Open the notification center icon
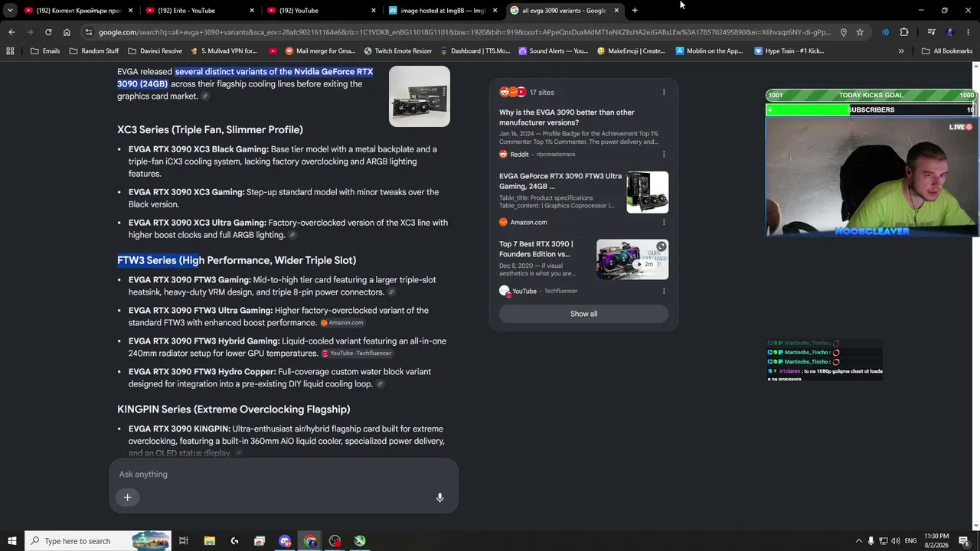 tap(964, 541)
